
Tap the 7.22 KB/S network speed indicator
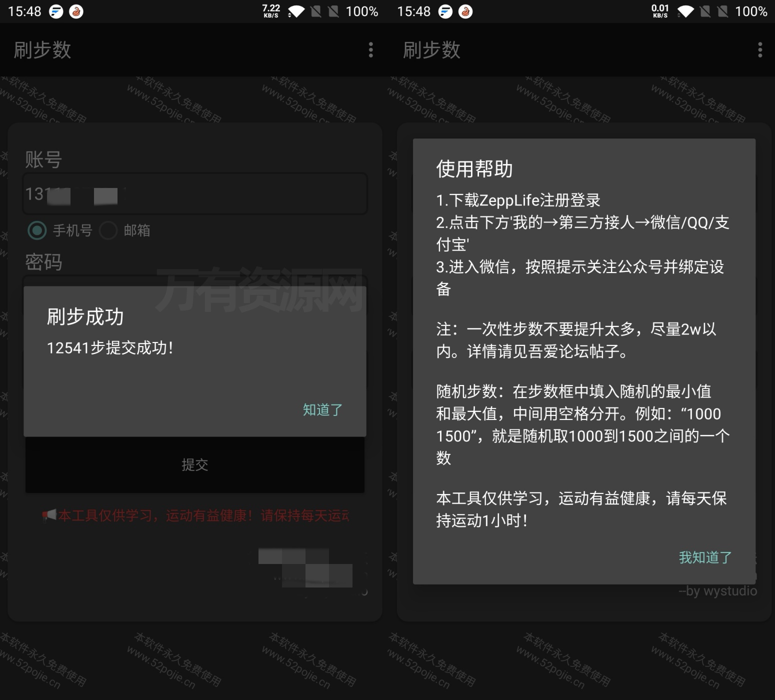click(271, 11)
